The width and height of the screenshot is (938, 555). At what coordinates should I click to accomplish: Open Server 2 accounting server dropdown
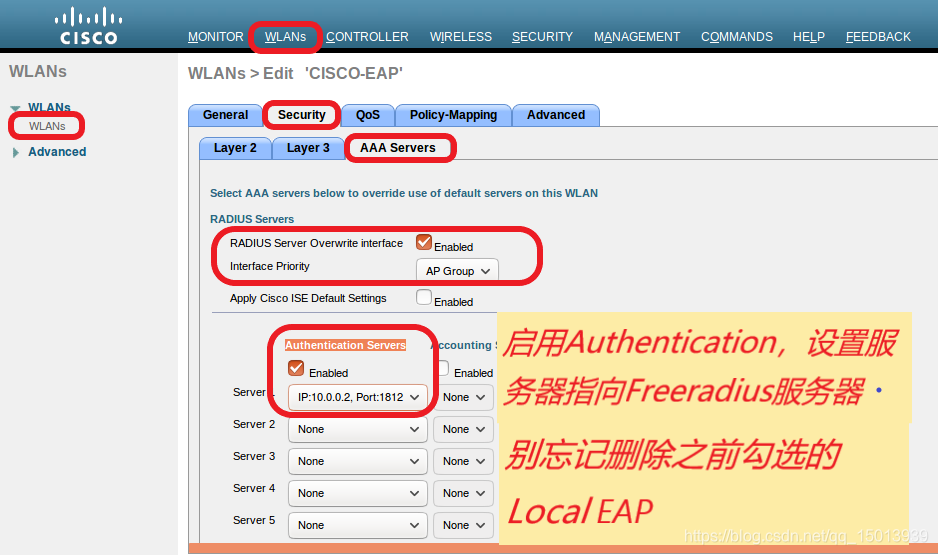tap(464, 429)
